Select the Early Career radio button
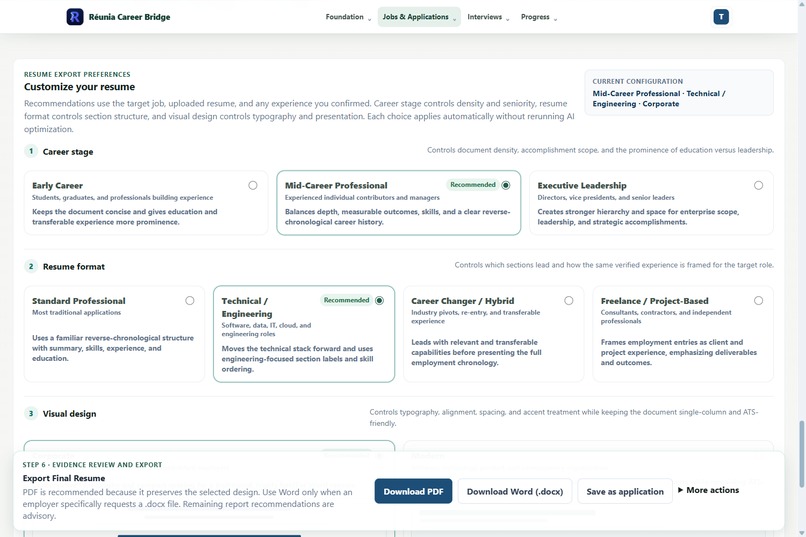806x537 pixels. click(253, 186)
